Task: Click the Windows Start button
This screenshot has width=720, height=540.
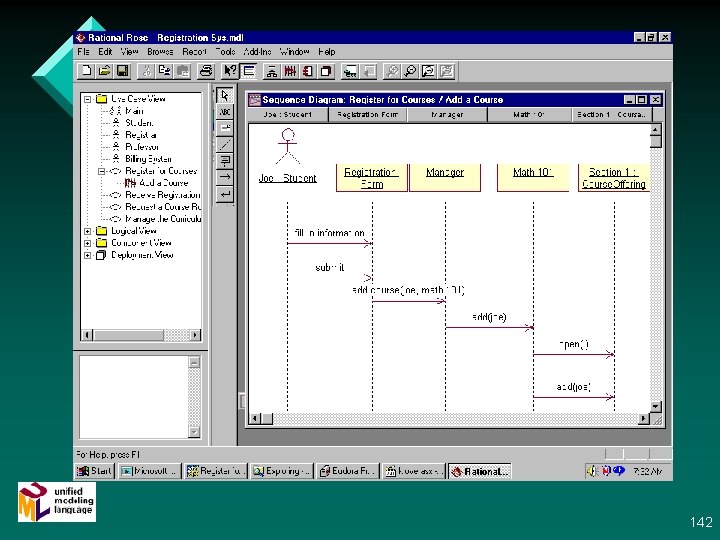Action: (x=95, y=471)
